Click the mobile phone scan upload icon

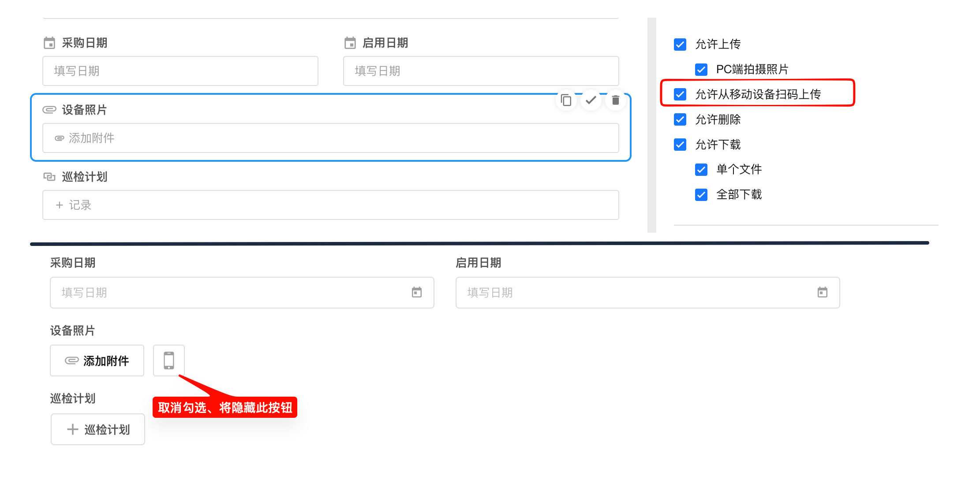click(x=169, y=361)
